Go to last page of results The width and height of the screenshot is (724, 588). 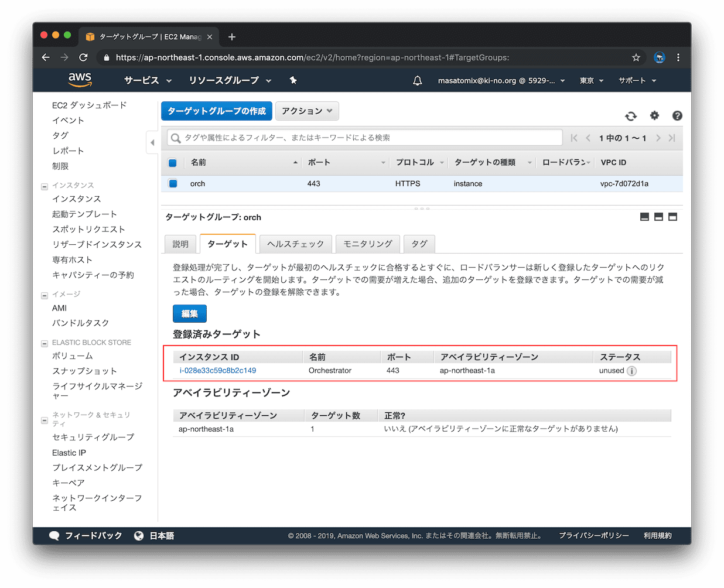pos(672,138)
